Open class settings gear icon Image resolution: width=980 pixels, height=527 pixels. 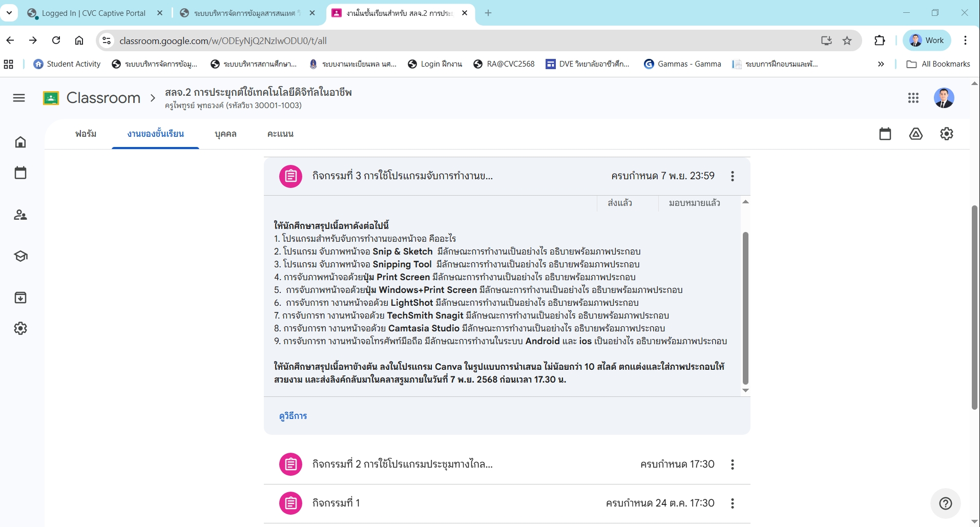pyautogui.click(x=946, y=134)
